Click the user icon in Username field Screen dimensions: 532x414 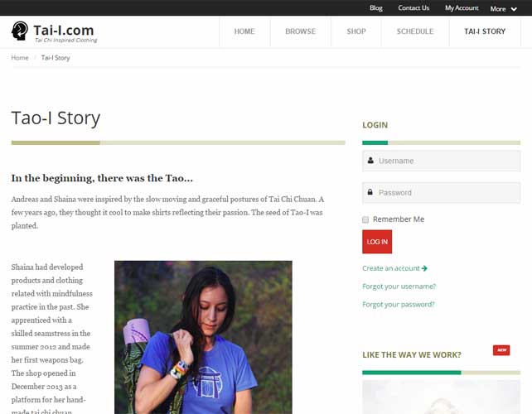[370, 161]
